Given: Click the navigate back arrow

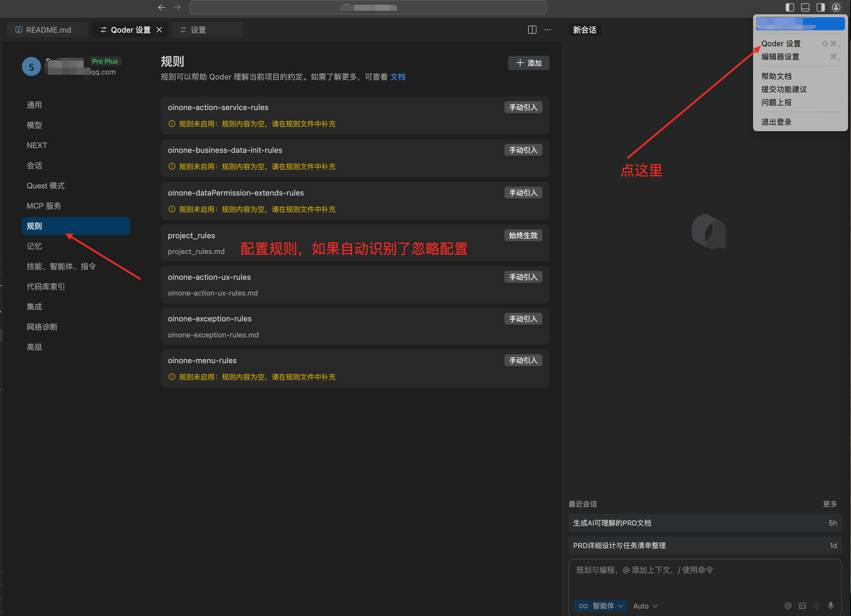Looking at the screenshot, I should click(x=162, y=7).
